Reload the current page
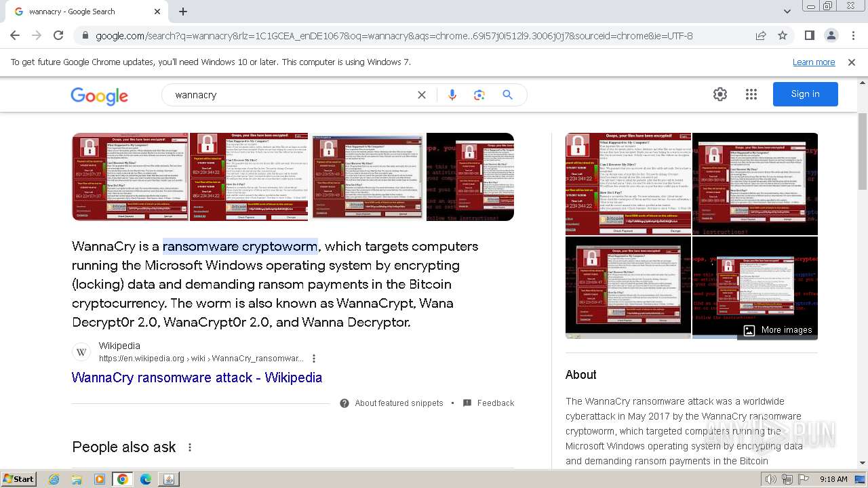The image size is (868, 488). pyautogui.click(x=58, y=36)
